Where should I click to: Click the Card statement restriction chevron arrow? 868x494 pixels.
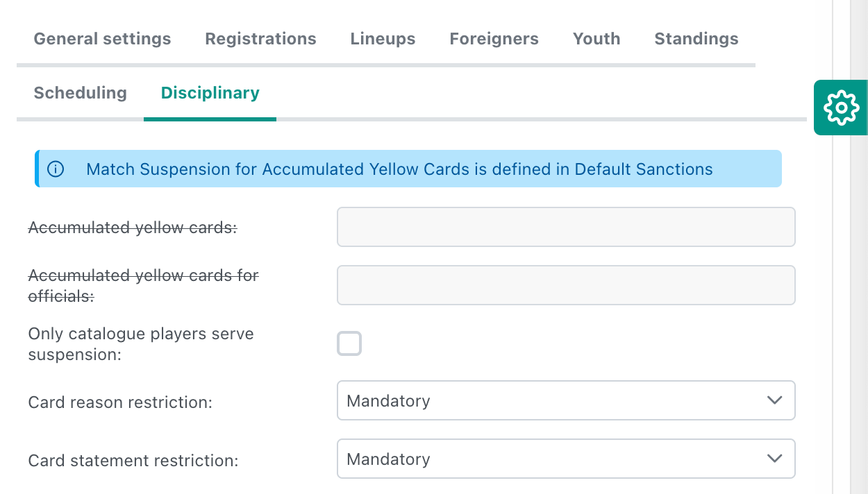[x=774, y=459]
